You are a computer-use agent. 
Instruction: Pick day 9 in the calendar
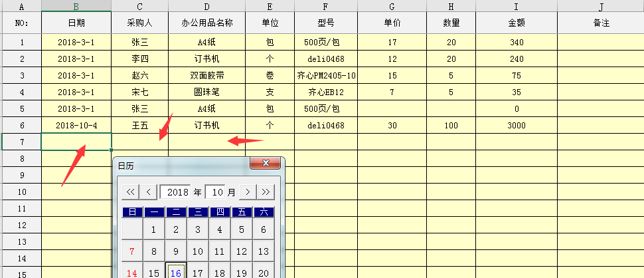tap(176, 251)
